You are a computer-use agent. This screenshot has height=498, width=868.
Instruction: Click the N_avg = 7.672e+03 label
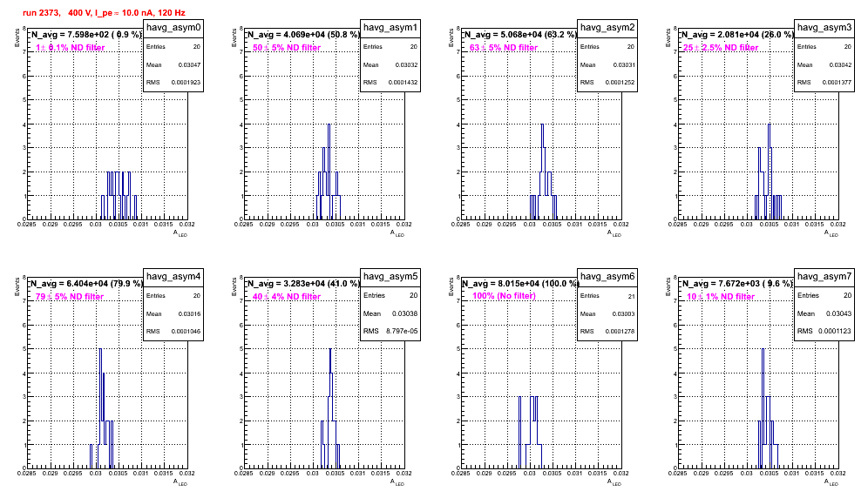pyautogui.click(x=736, y=284)
